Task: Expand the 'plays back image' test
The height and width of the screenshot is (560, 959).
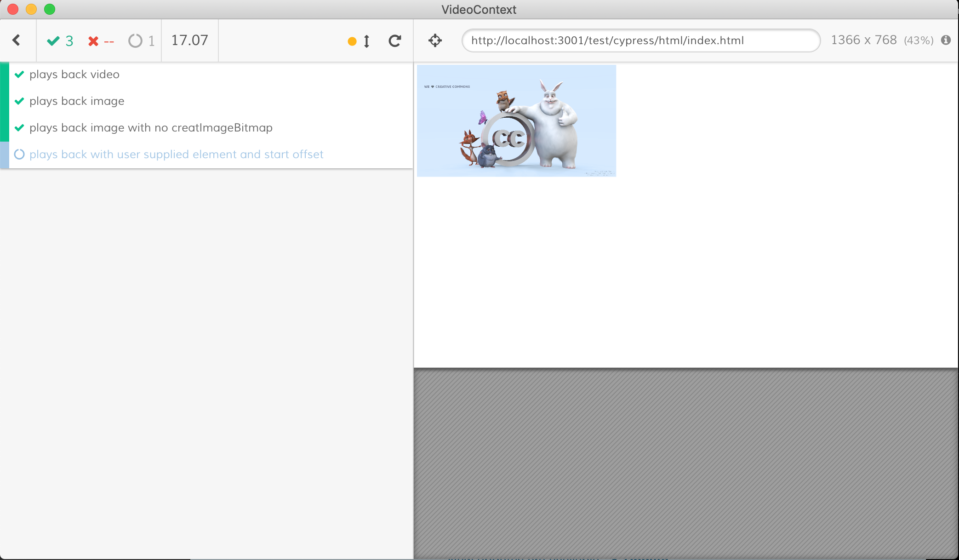Action: [x=77, y=101]
